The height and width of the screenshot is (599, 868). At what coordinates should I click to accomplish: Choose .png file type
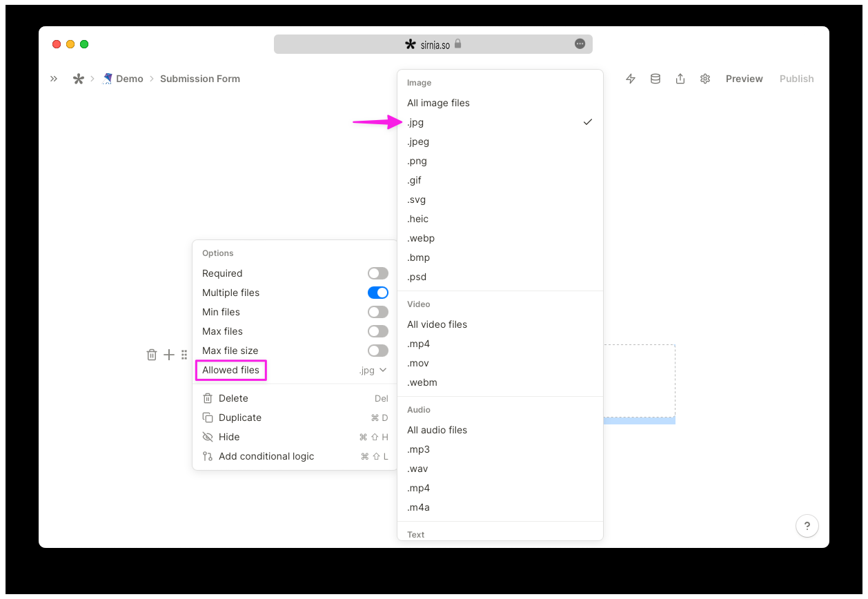tap(500, 161)
